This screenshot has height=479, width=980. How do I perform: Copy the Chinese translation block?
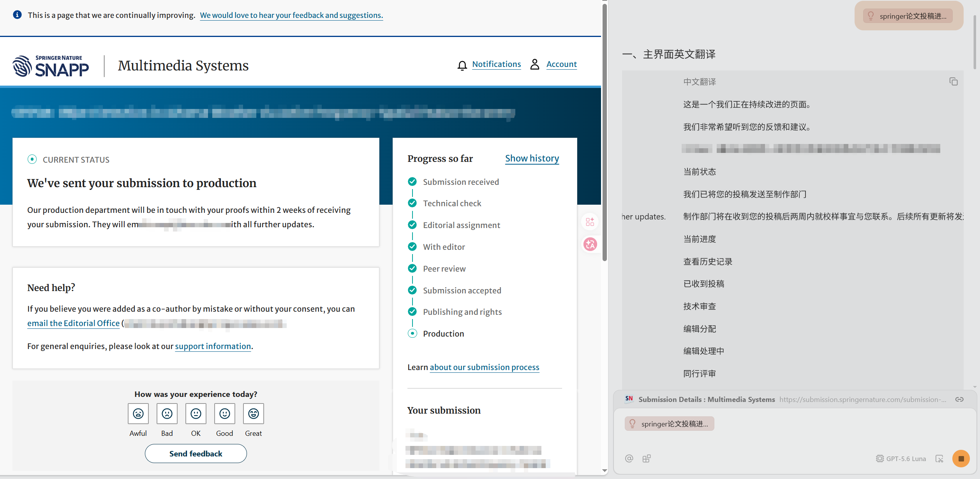click(x=954, y=82)
